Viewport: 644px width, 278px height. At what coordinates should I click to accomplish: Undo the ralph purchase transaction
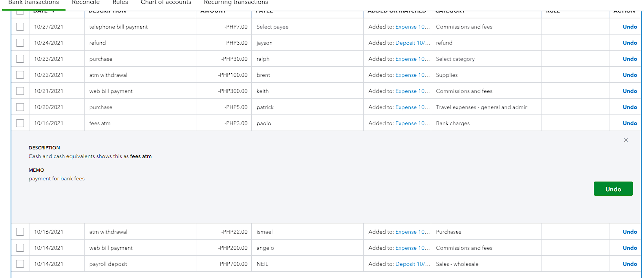630,59
